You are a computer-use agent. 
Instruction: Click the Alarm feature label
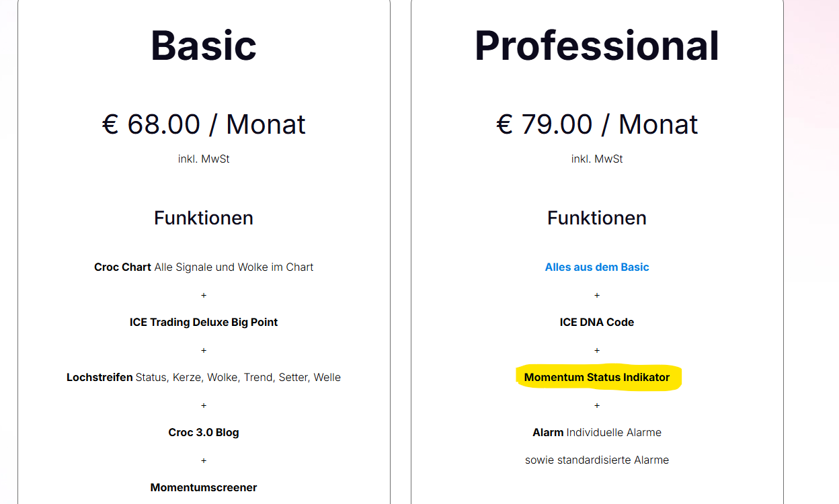[x=548, y=432]
